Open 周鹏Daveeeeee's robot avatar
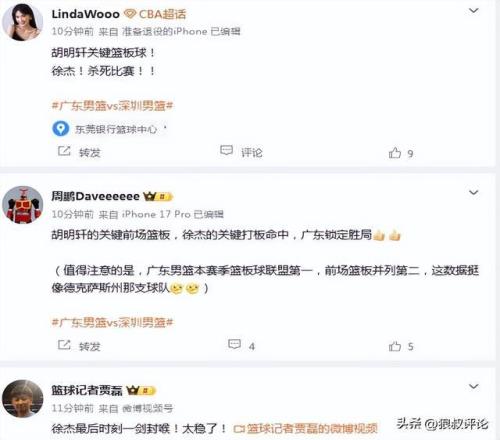Viewport: 500px width, 440px height. tap(23, 205)
